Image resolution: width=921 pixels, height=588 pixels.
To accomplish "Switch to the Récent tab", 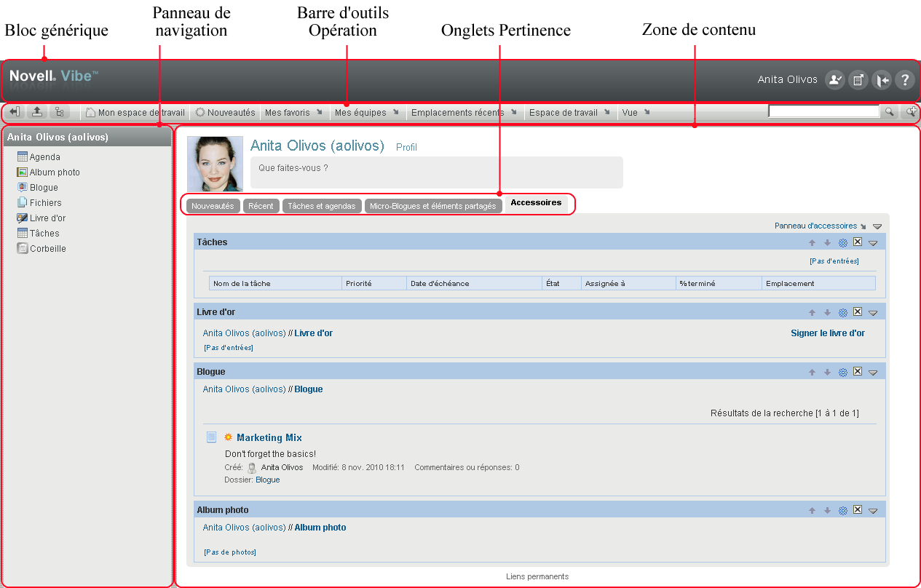I will 261,206.
